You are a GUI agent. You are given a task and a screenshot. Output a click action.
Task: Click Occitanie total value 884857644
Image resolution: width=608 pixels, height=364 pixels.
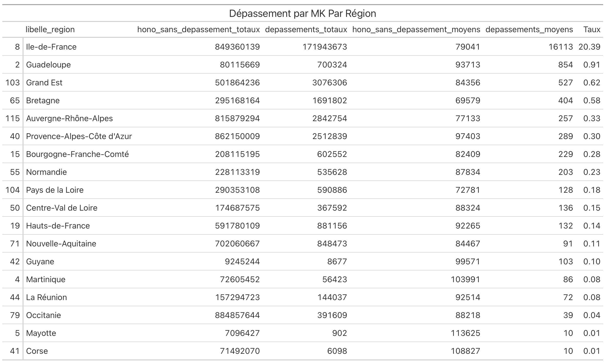(x=237, y=315)
